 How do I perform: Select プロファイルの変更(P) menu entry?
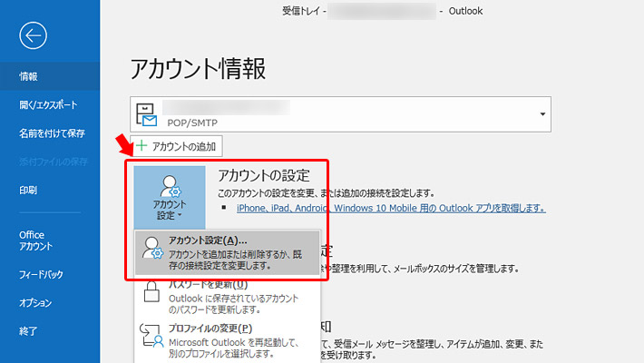point(227,341)
